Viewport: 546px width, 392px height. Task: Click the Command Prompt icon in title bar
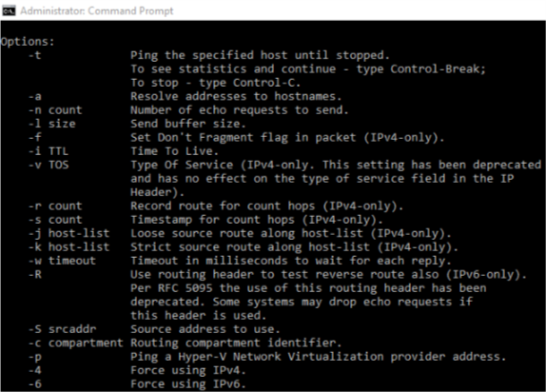9,10
